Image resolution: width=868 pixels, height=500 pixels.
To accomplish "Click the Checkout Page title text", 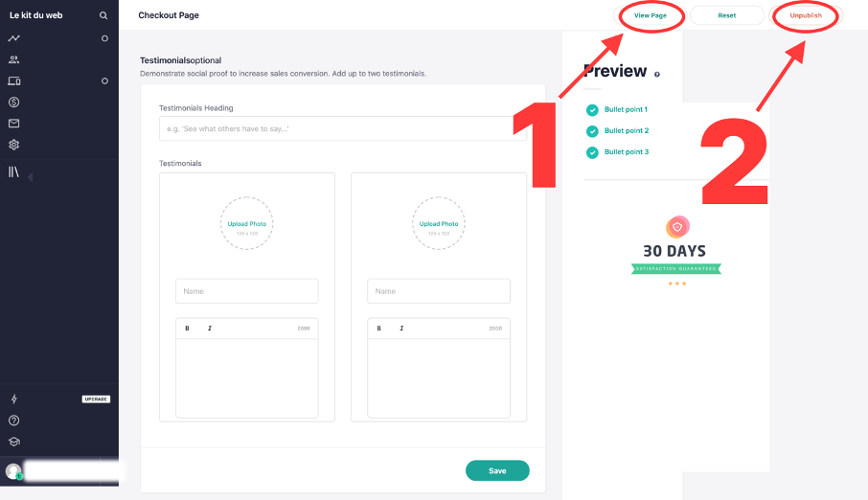I will point(169,15).
